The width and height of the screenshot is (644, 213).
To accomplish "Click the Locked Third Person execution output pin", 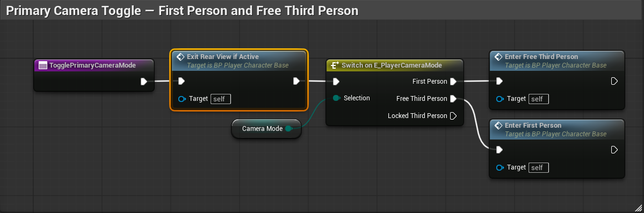I will tap(453, 116).
